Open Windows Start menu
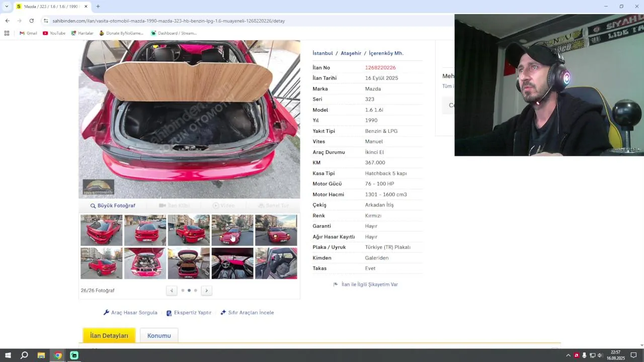The image size is (644, 362). click(x=8, y=355)
